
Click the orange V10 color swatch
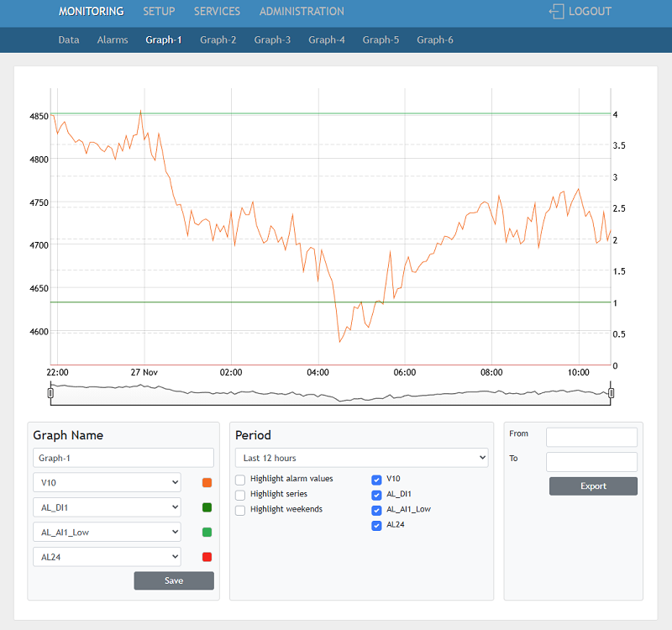tap(207, 482)
